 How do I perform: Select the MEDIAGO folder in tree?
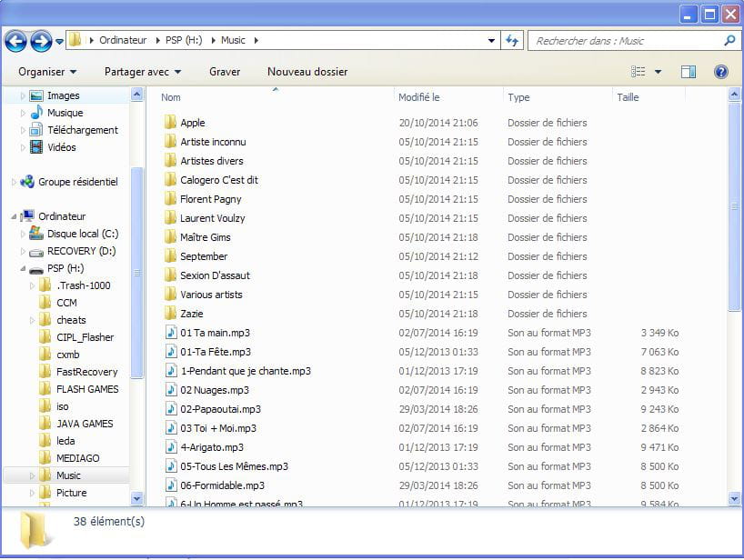point(78,458)
